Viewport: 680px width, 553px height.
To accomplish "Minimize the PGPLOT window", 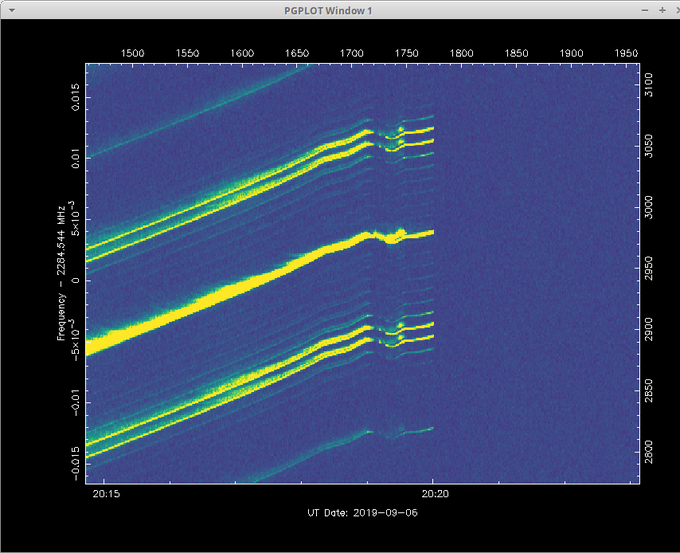I will pyautogui.click(x=644, y=9).
